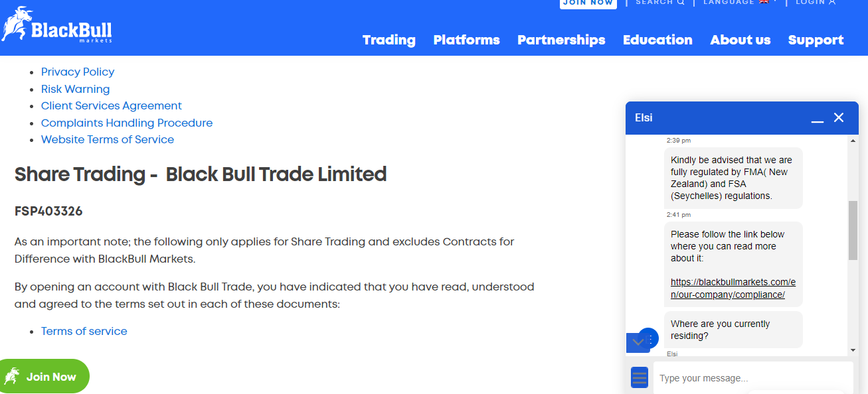Screen dimensions: 868x394
Task: Open the Education menu
Action: [x=657, y=40]
